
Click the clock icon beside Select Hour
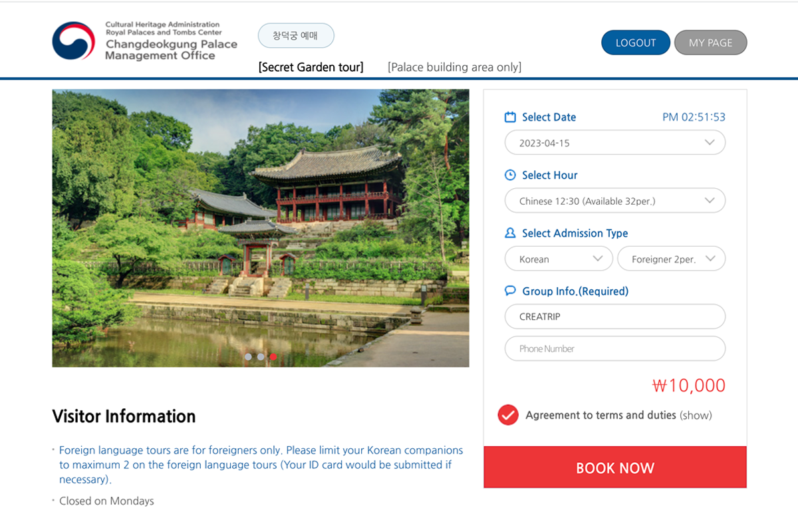click(x=510, y=175)
